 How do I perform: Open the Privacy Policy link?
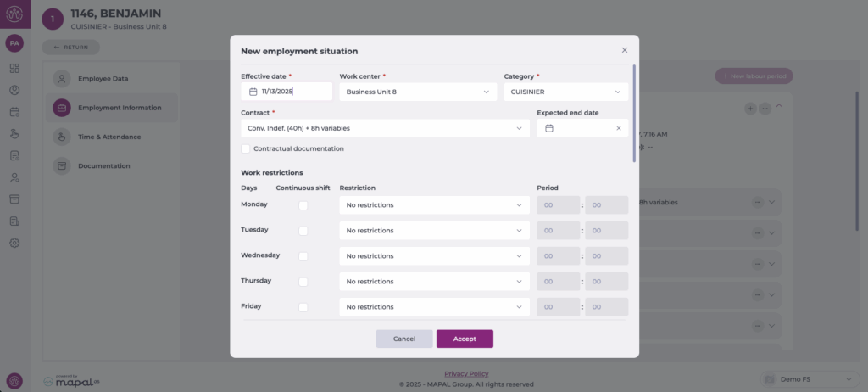(x=466, y=373)
